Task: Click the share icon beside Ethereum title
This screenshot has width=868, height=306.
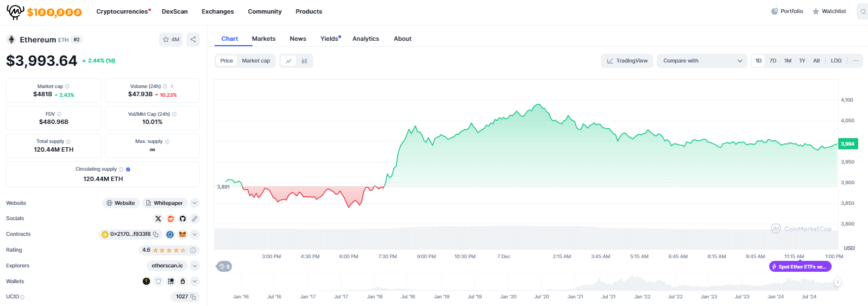Action: tap(193, 40)
